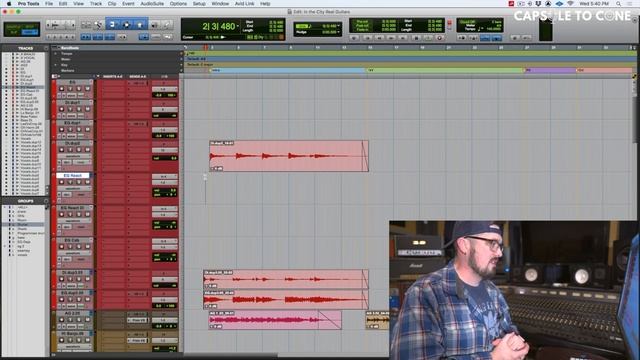Solo the EG Reach 01 track

pos(79,215)
